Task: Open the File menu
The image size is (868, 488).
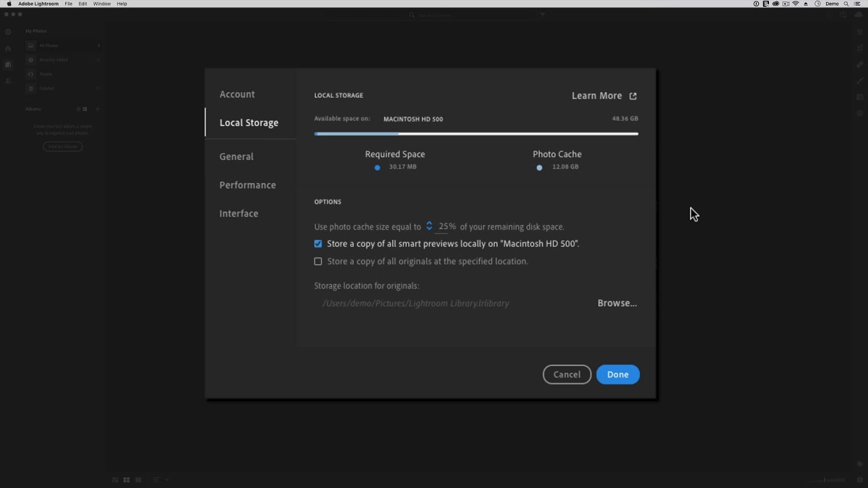Action: 68,4
